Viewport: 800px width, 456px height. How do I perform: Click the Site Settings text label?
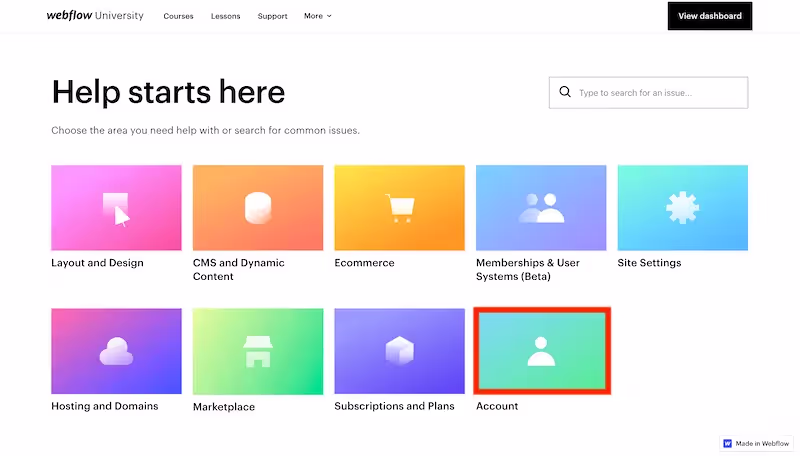pyautogui.click(x=649, y=263)
